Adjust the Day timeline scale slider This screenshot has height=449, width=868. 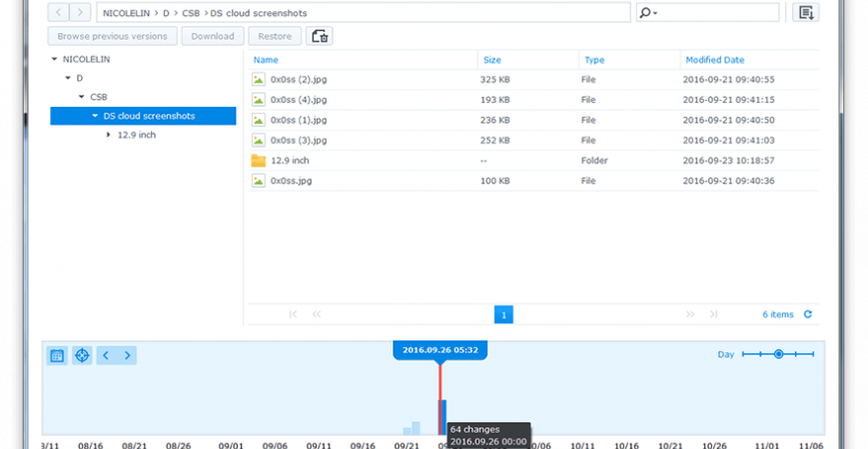[x=778, y=354]
